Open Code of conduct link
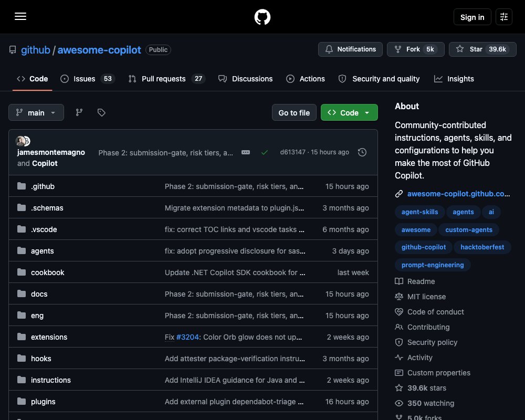Screen dimensions: 525x420 pyautogui.click(x=429, y=312)
